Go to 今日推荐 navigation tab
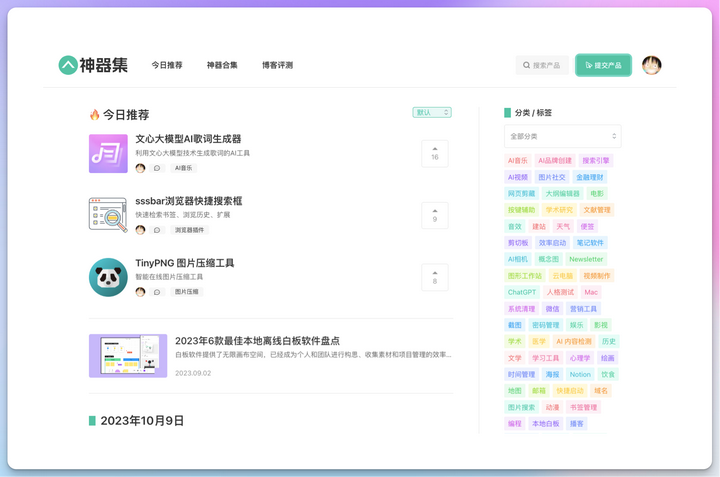 [x=167, y=65]
